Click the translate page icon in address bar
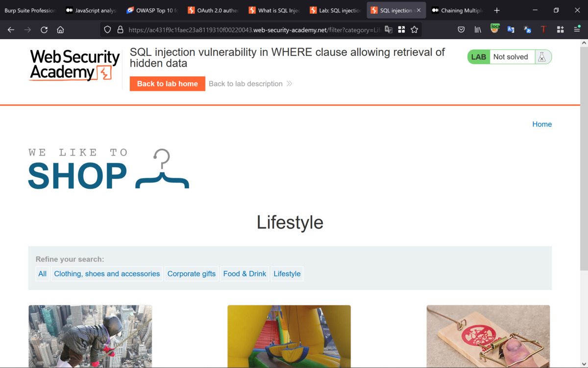Screen dimensions: 588x368 [x=389, y=30]
